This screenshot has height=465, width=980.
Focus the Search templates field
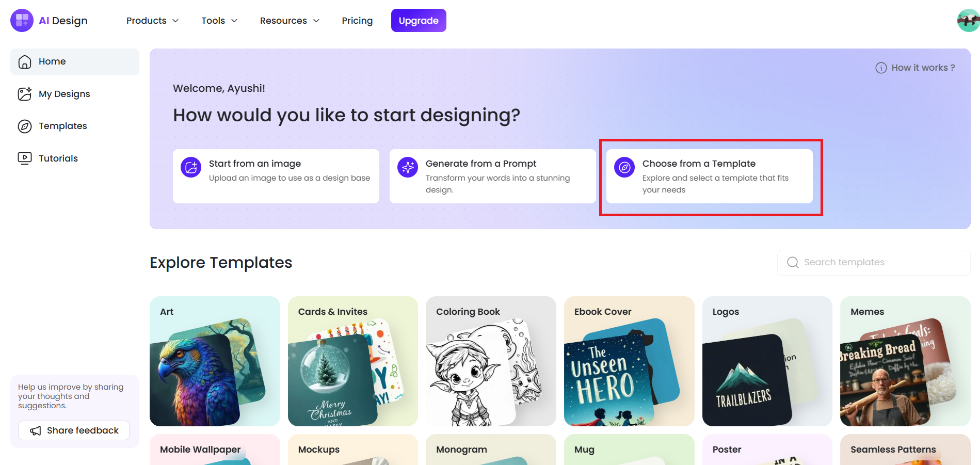(x=874, y=263)
